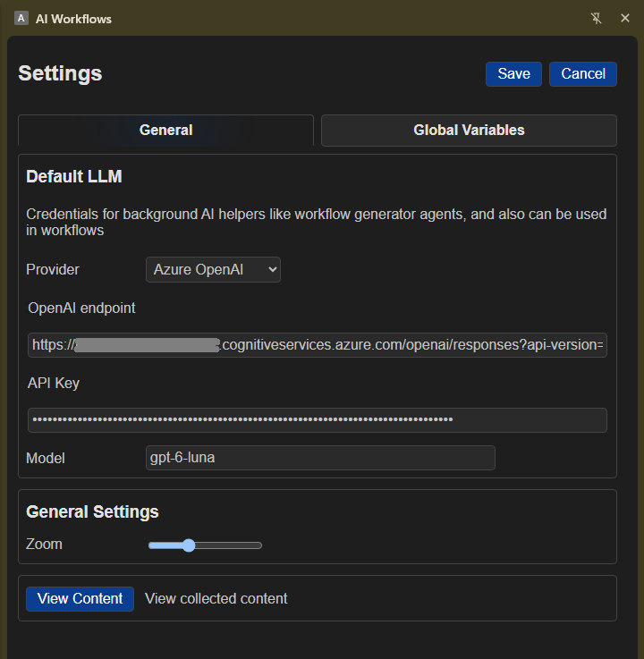Unpin the AI Workflows panel
Viewport: 644px width, 659px height.
point(596,18)
